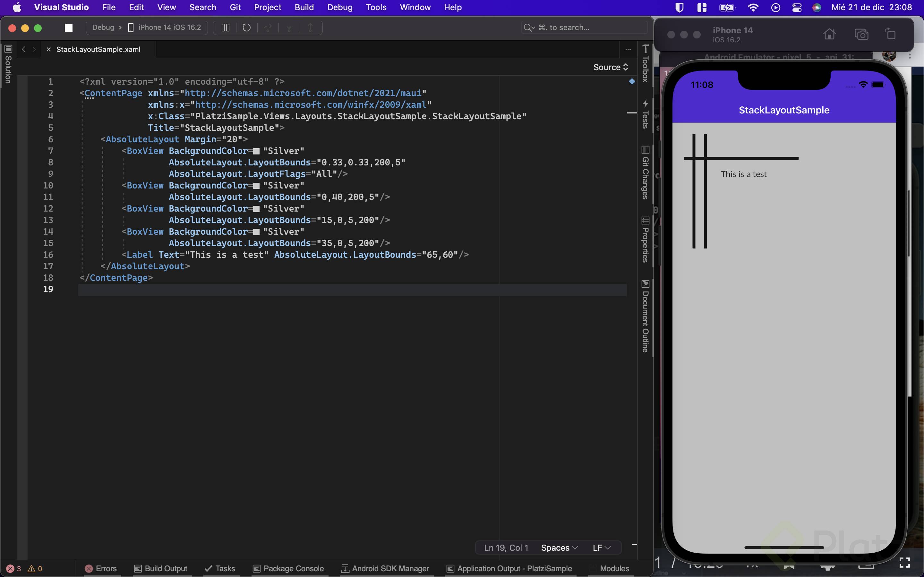924x577 pixels.
Task: Open the Errors pad
Action: pos(101,569)
